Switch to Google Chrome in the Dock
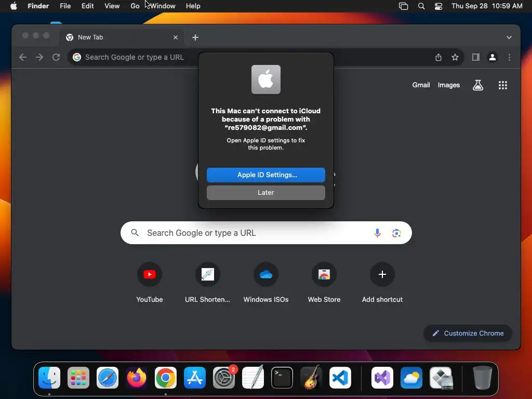Viewport: 532px width, 399px height. click(166, 378)
